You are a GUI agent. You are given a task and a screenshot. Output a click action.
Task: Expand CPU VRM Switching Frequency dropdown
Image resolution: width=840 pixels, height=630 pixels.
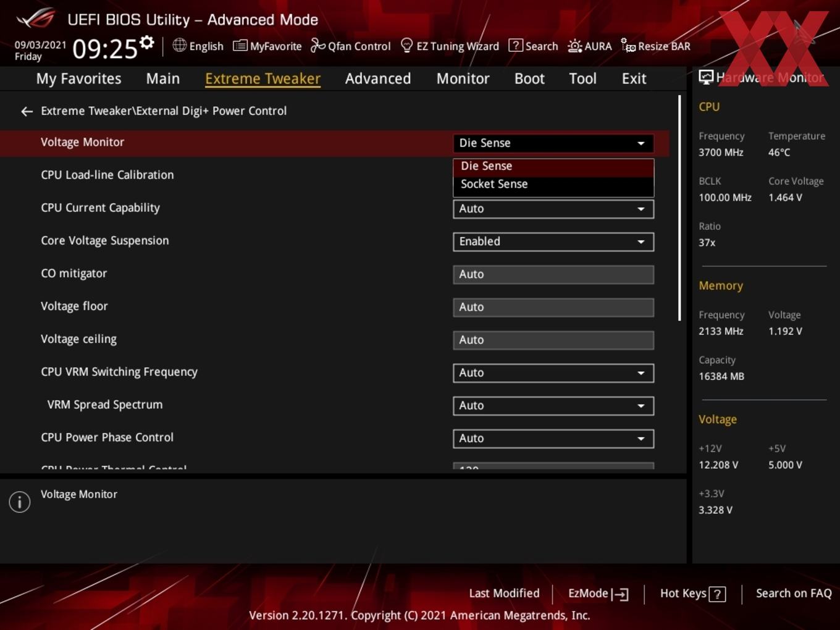553,373
